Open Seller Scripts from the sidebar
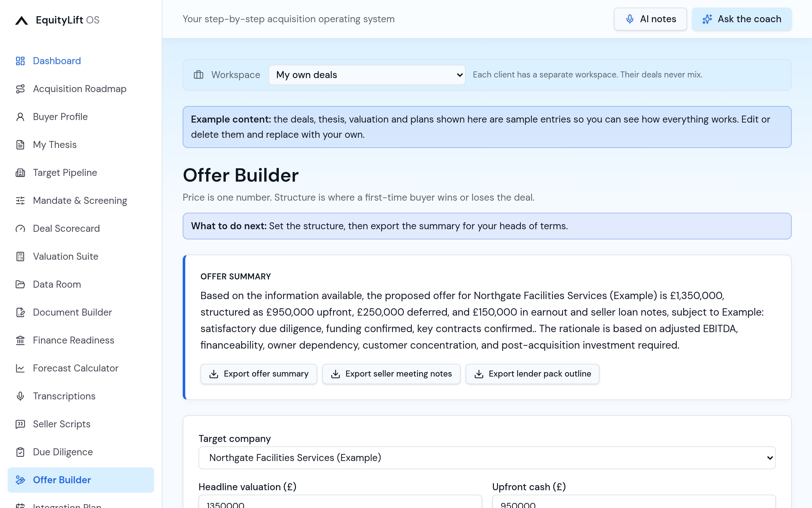 tap(81, 424)
